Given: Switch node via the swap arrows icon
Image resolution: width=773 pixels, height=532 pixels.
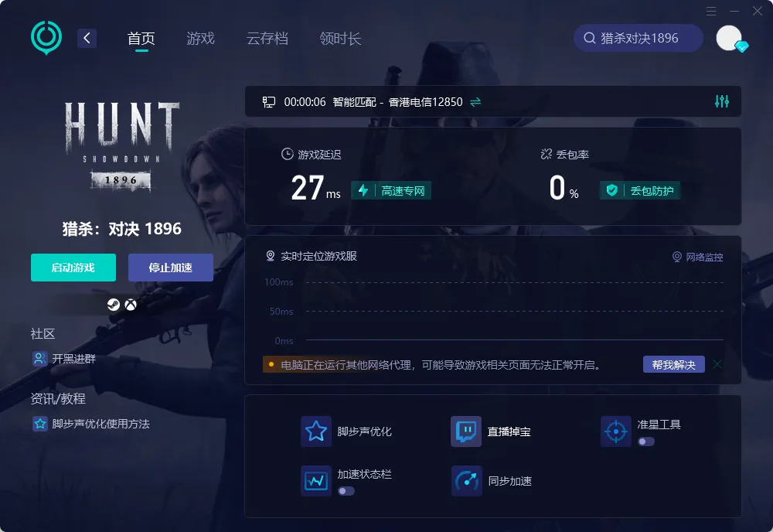Looking at the screenshot, I should (x=475, y=102).
